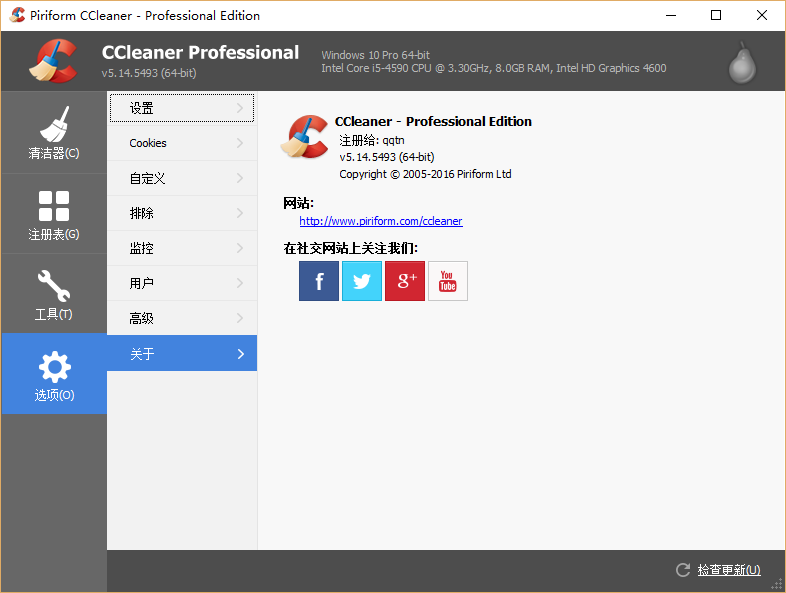Select the 用户 menu entry
The image size is (786, 593).
click(x=181, y=283)
